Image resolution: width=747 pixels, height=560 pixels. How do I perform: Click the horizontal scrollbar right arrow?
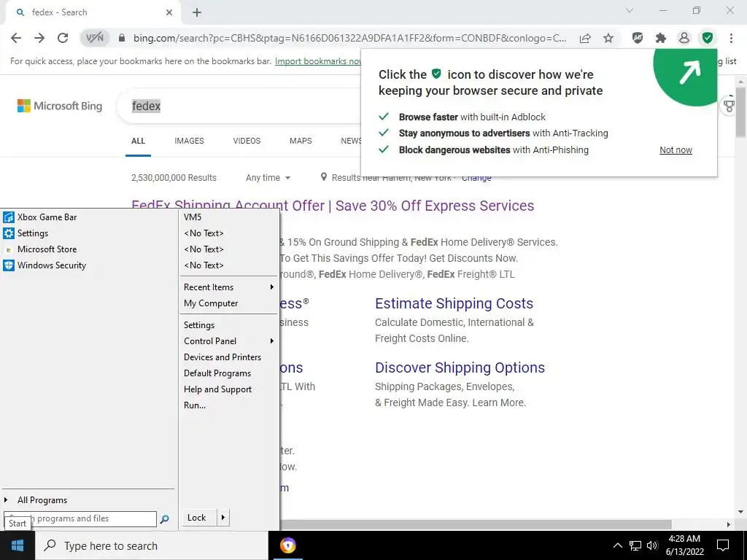click(729, 524)
